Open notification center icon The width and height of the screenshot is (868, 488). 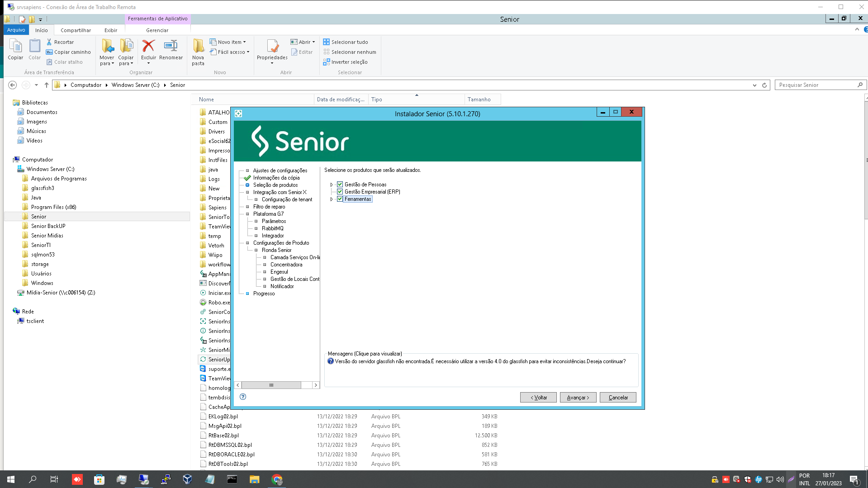pyautogui.click(x=854, y=479)
